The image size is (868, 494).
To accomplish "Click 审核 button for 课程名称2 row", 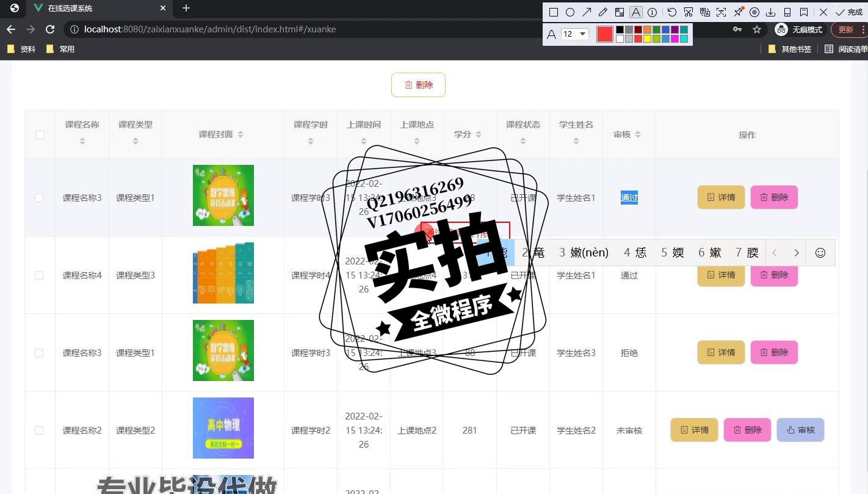I will coord(800,430).
